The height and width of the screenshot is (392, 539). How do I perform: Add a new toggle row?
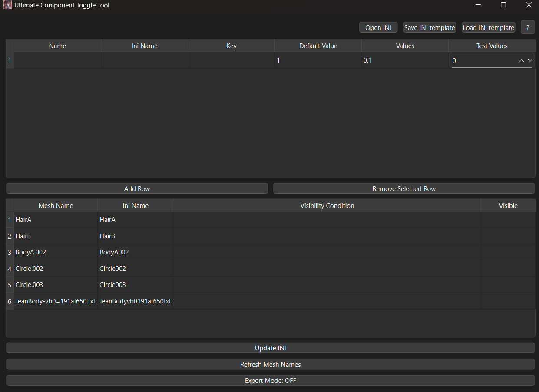pyautogui.click(x=137, y=188)
